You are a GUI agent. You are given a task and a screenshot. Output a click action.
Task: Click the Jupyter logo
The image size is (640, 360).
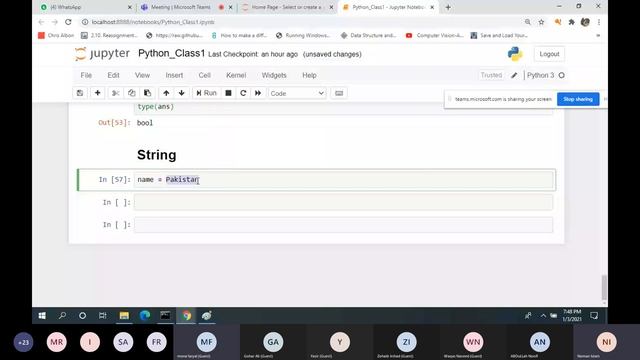[x=102, y=53]
